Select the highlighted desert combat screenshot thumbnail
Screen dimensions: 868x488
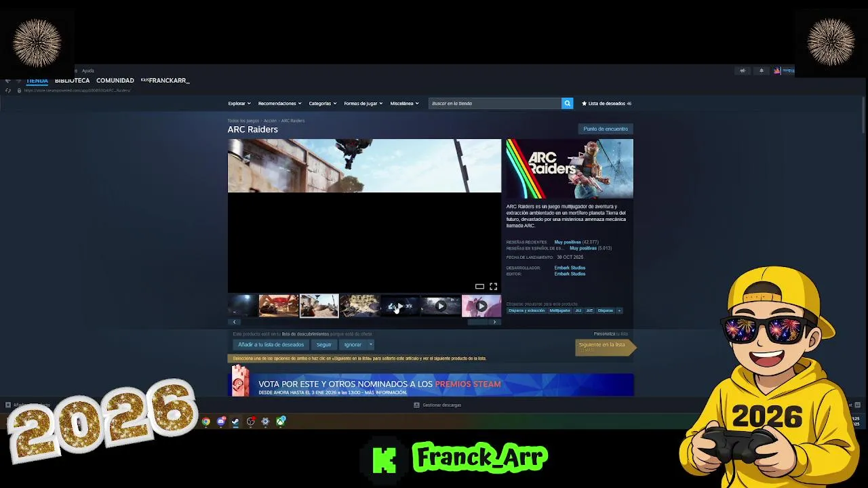point(319,306)
